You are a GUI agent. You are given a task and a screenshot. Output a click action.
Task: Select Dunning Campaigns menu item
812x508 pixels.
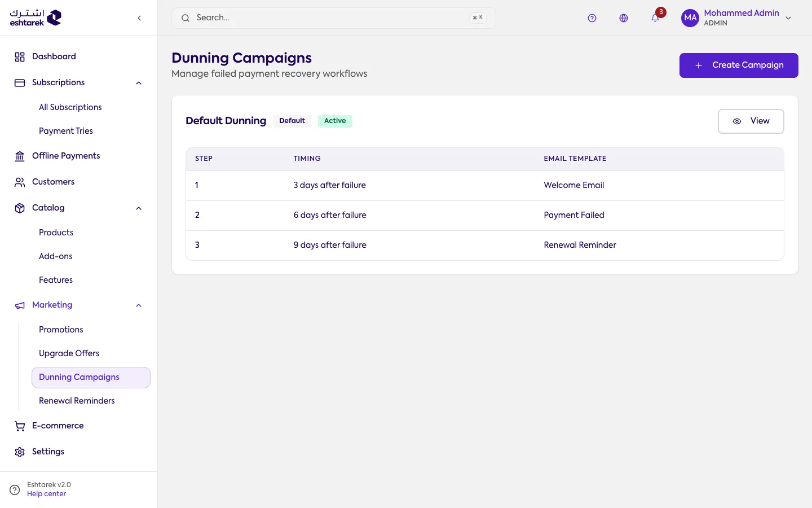[91, 378]
